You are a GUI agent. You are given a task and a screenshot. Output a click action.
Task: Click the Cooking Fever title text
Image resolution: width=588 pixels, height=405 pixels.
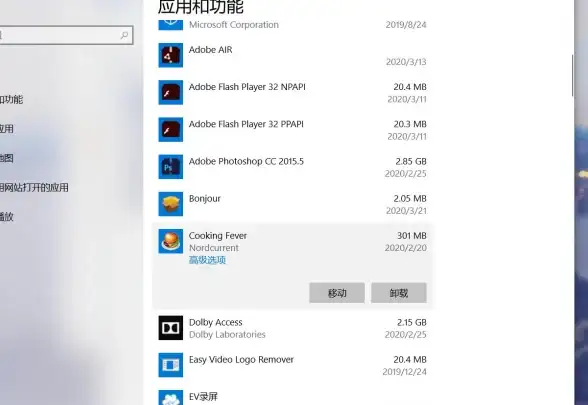click(x=218, y=236)
